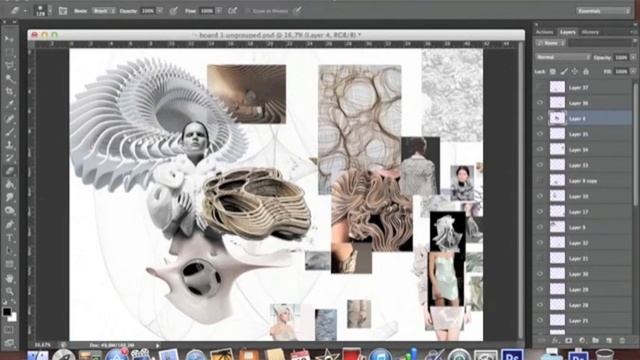The height and width of the screenshot is (360, 640).
Task: Lock transparent pixels icon
Action: (x=553, y=71)
